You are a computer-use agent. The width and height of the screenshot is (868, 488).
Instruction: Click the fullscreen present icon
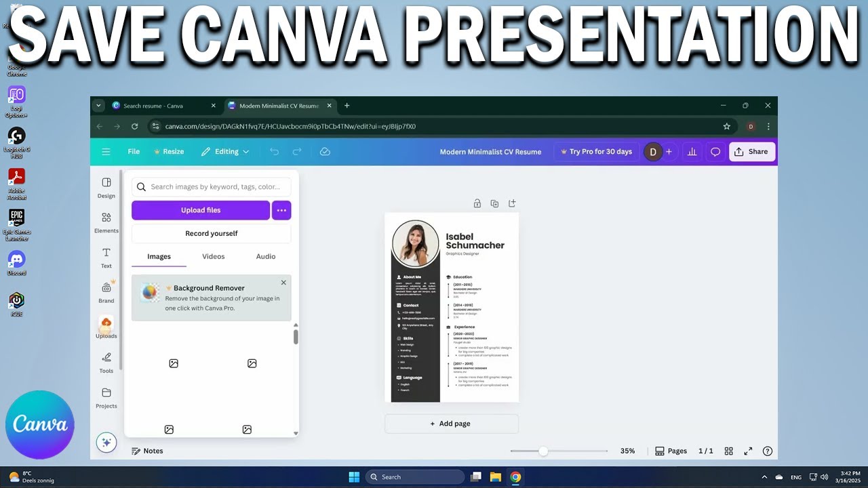click(x=749, y=451)
